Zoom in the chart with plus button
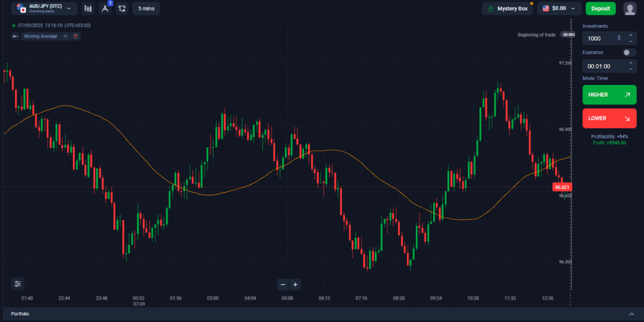Screen dimensions: 644x322 [296, 284]
